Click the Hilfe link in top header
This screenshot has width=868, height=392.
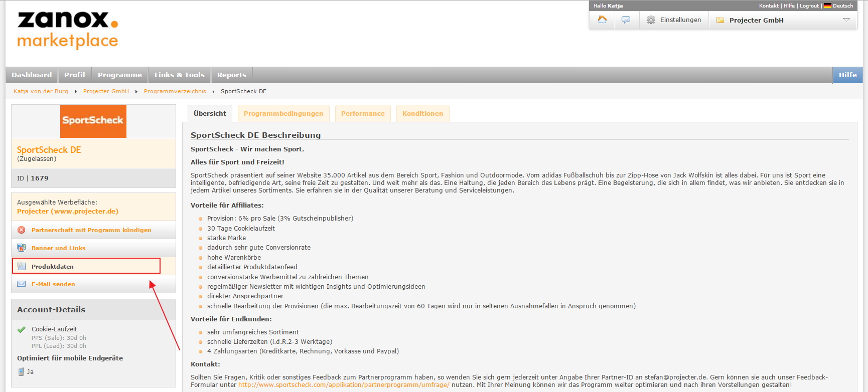point(789,6)
